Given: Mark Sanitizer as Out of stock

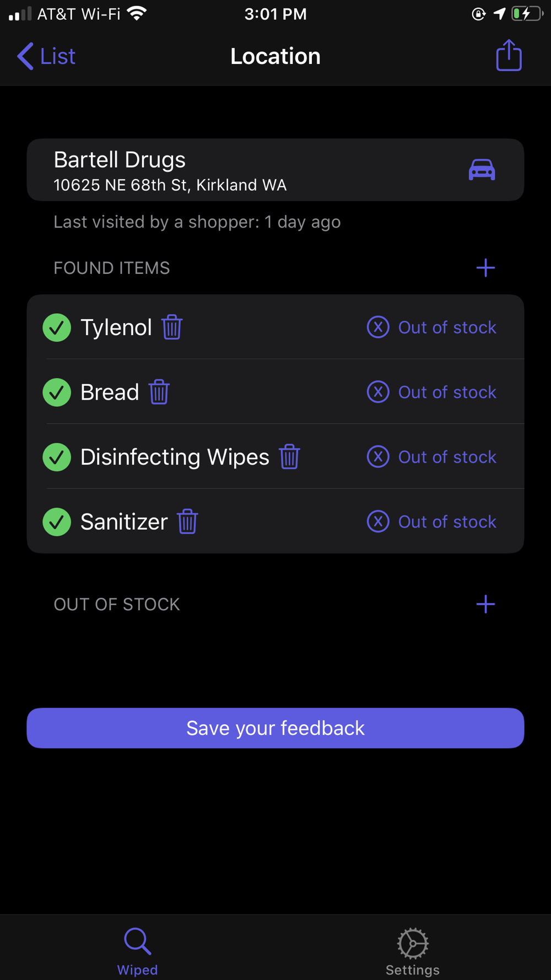Looking at the screenshot, I should pos(432,521).
